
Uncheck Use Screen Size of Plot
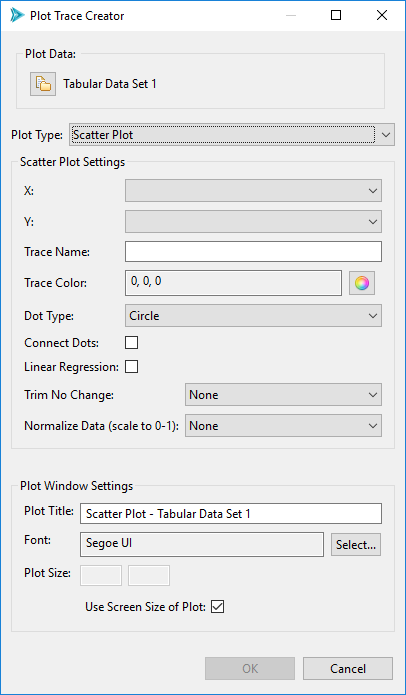point(218,607)
